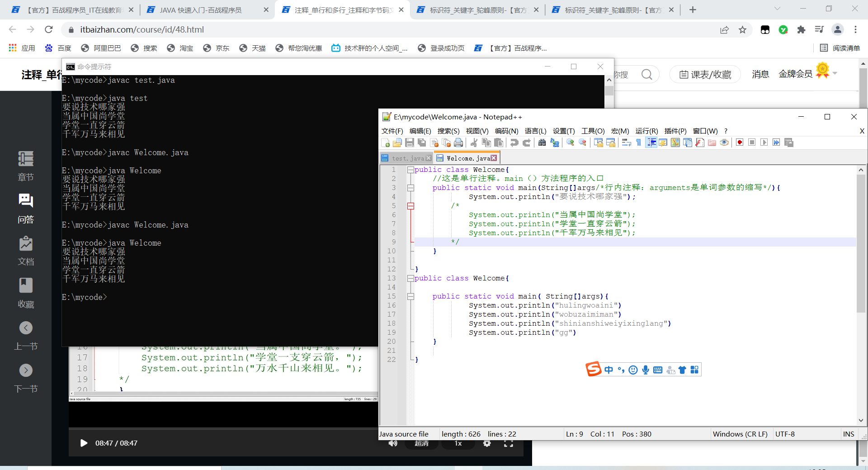868x470 pixels.
Task: Toggle file monitoring eye icon
Action: [724, 143]
